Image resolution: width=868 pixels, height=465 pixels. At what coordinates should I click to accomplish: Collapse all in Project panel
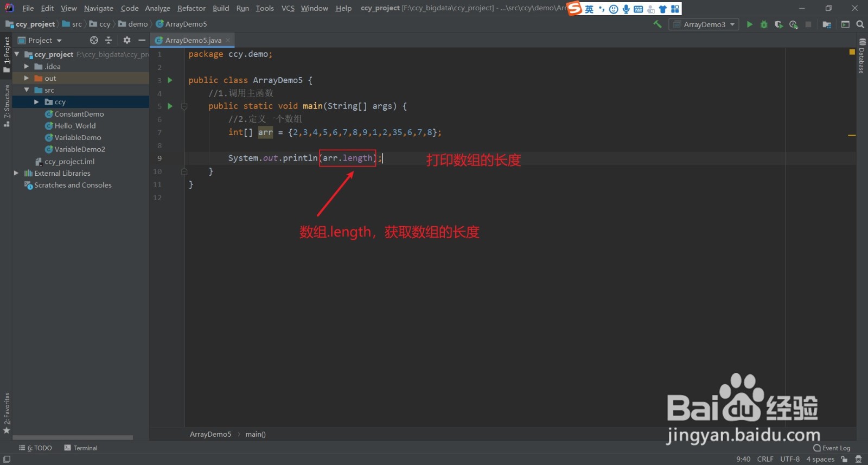point(108,40)
